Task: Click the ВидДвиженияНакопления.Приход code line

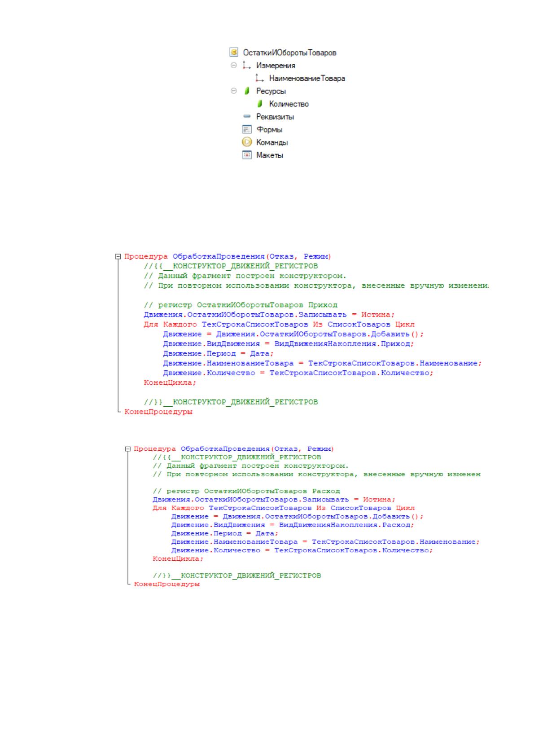Action: tap(288, 344)
